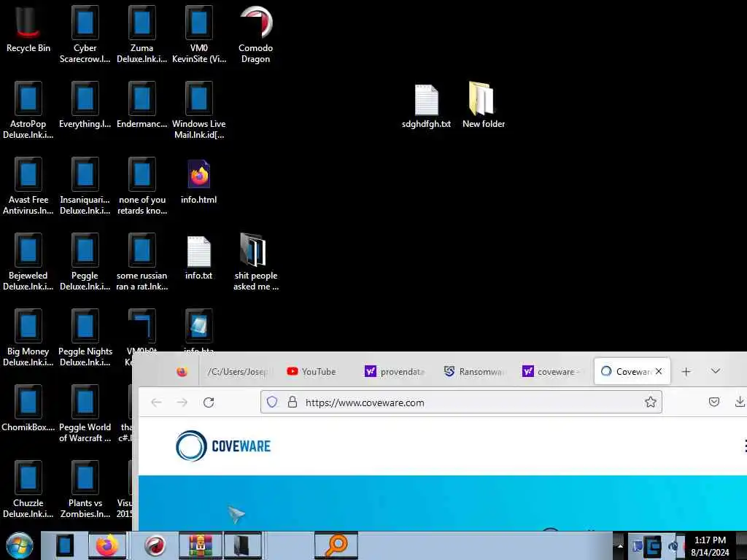This screenshot has height=560, width=747.
Task: Select the Endermanc... desktop icon
Action: pos(142,105)
